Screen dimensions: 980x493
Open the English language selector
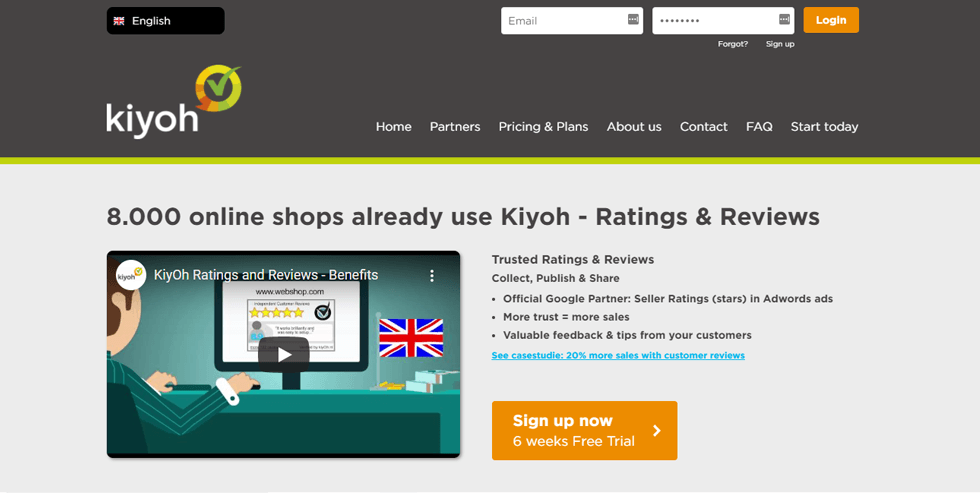tap(166, 21)
